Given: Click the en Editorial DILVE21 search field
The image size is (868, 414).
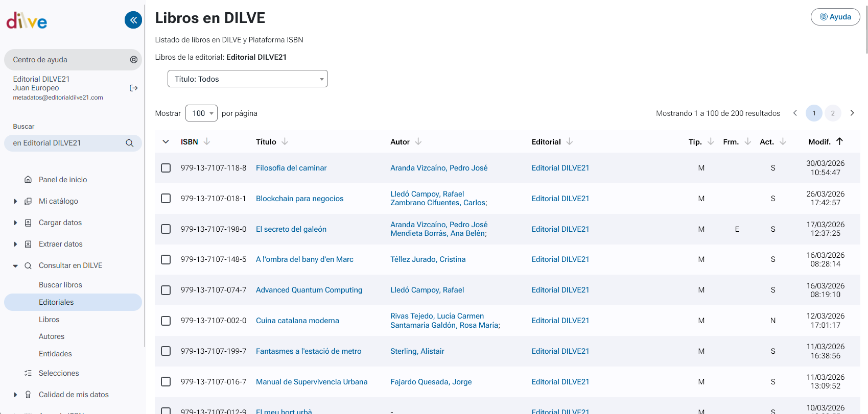Looking at the screenshot, I should [66, 143].
